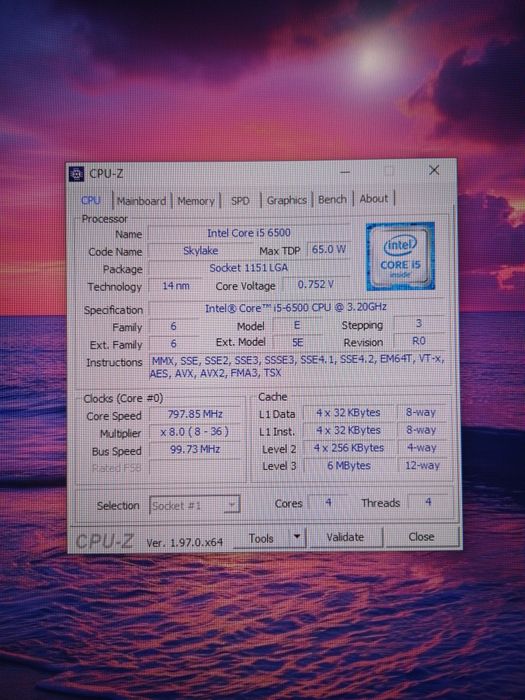Go to the Bench tab

click(x=332, y=199)
